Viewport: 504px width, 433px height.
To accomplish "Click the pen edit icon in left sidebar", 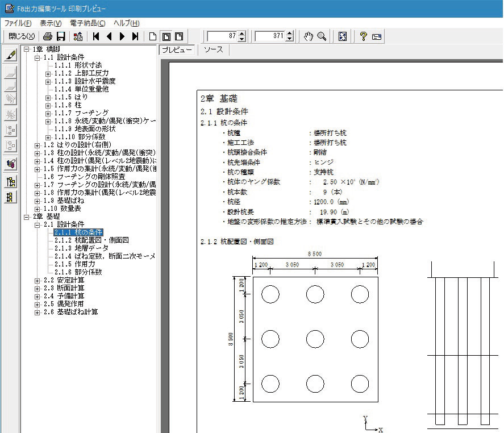I will point(11,55).
